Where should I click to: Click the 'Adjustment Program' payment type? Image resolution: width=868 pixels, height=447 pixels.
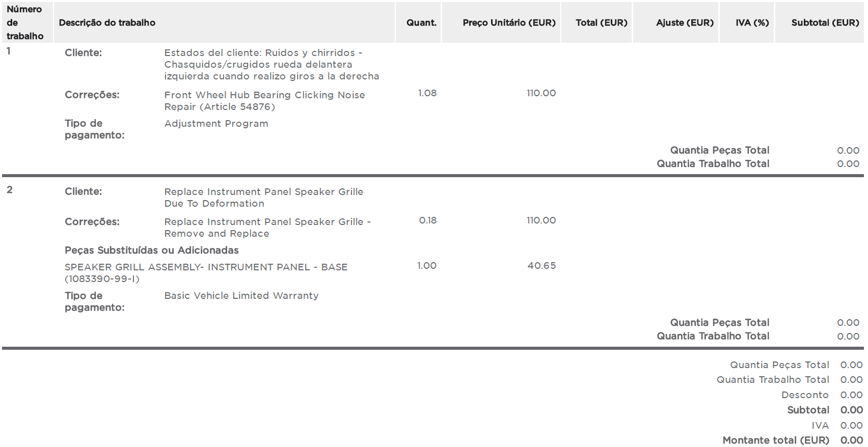[x=216, y=124]
